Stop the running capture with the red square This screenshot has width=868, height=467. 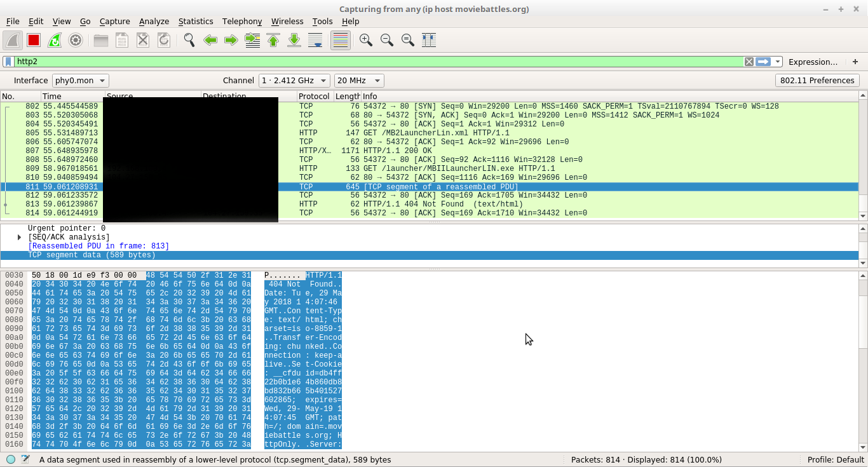coord(34,40)
